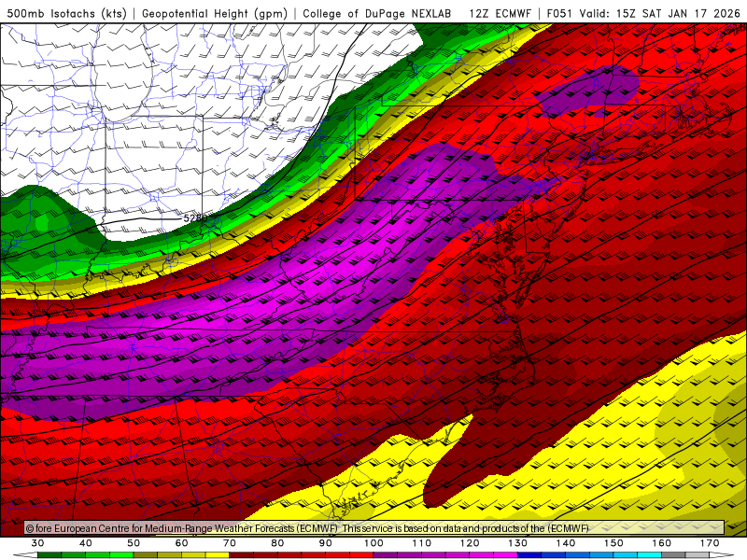The width and height of the screenshot is (747, 560).
Task: Click the ECMWF copyright notice banner
Action: coord(374,527)
